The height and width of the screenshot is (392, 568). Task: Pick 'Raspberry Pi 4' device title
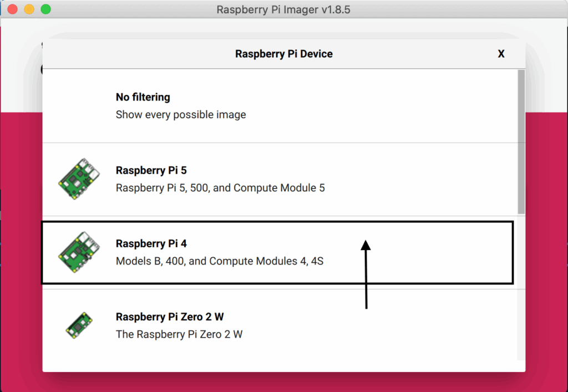tap(151, 243)
